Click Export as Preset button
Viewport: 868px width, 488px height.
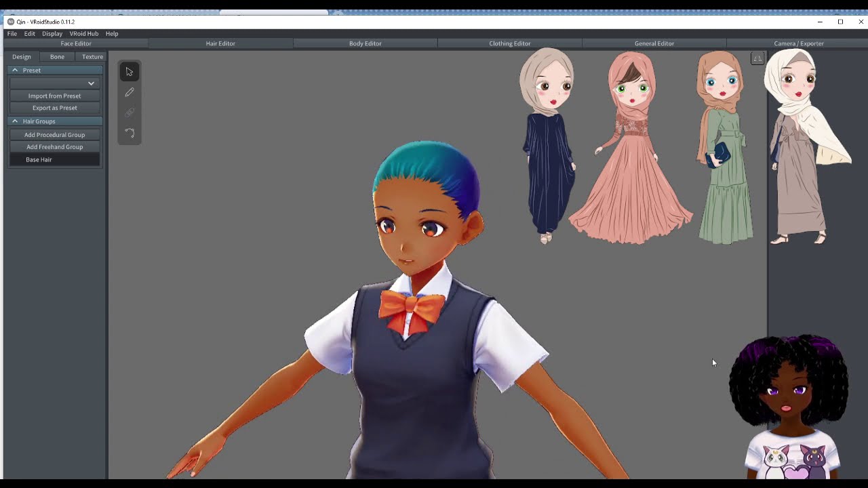(x=54, y=108)
